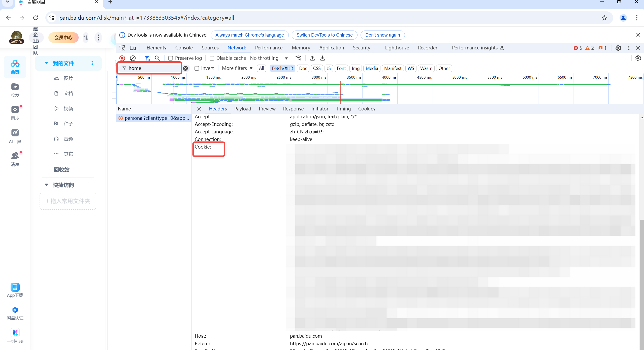The height and width of the screenshot is (350, 644).
Task: Click the 会员中心 button
Action: coord(63,38)
